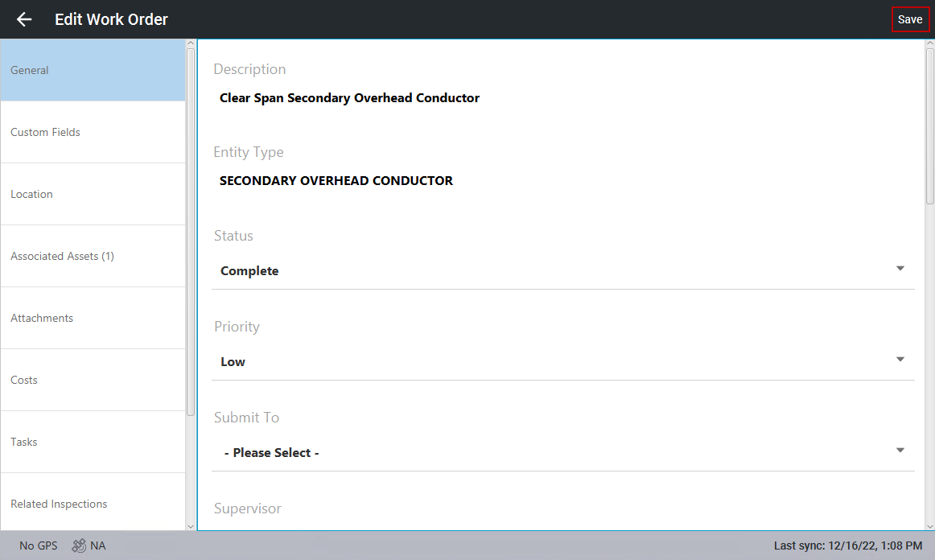Image resolution: width=935 pixels, height=560 pixels.
Task: Switch to the Attachments section
Action: pyautogui.click(x=93, y=318)
